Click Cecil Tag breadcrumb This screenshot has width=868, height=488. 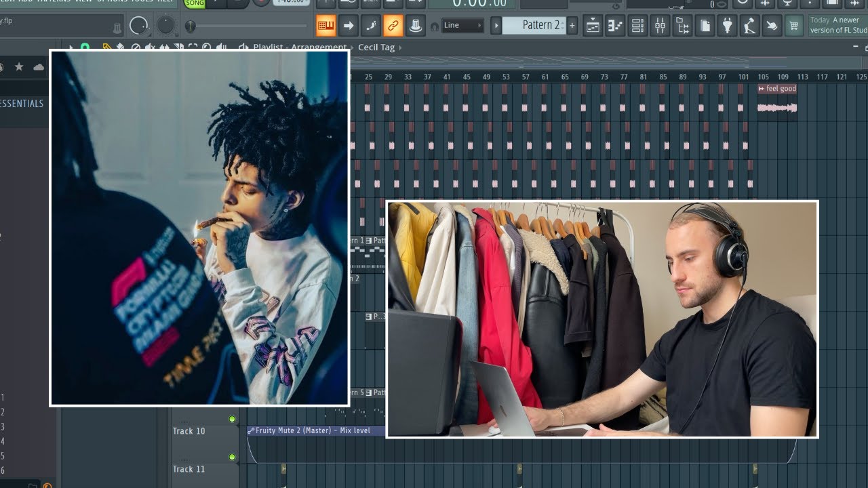coord(376,47)
